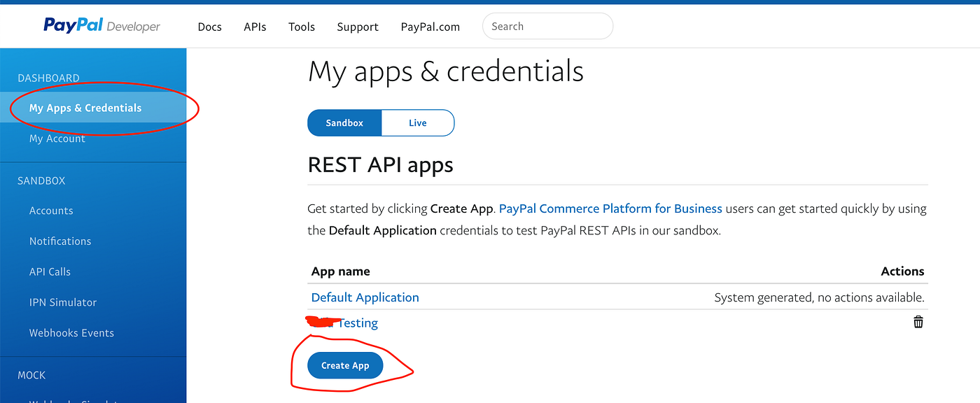Click the SANDBOX section heading
The height and width of the screenshot is (403, 980).
click(x=41, y=181)
